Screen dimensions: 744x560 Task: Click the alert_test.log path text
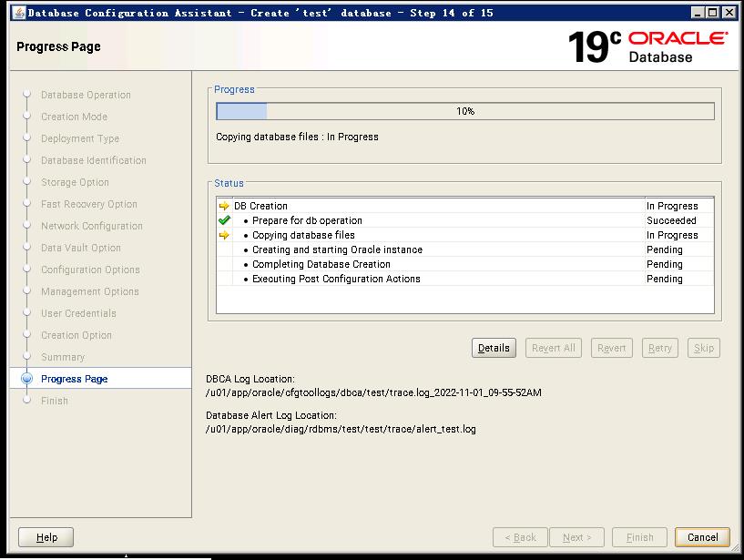pyautogui.click(x=341, y=429)
